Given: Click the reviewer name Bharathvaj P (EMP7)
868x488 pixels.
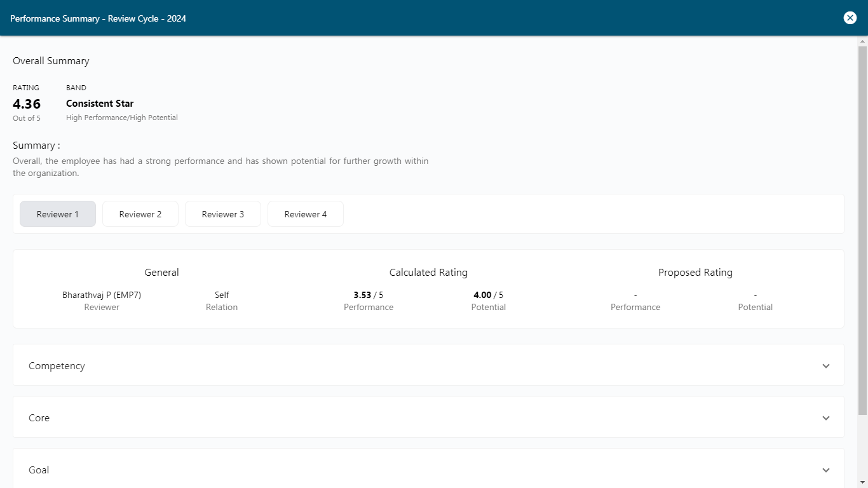Looking at the screenshot, I should coord(102,295).
